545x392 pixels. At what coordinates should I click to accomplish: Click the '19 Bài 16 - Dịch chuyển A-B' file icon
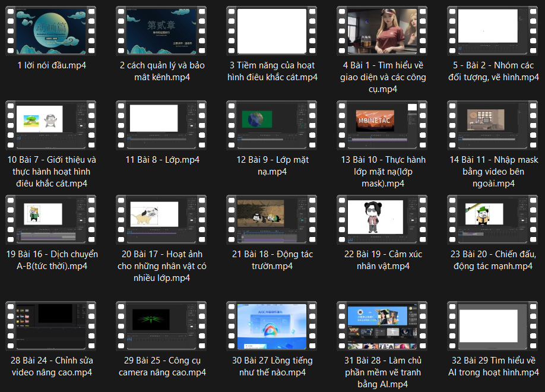pos(51,220)
